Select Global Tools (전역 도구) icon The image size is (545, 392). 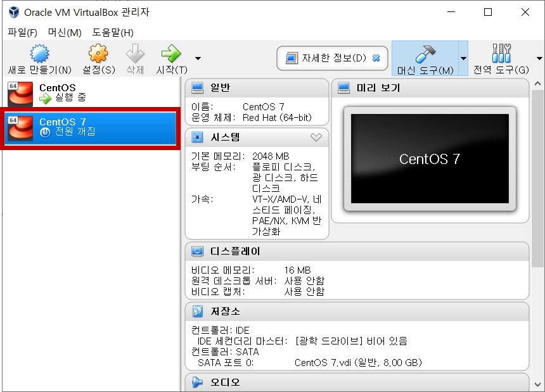coord(501,53)
